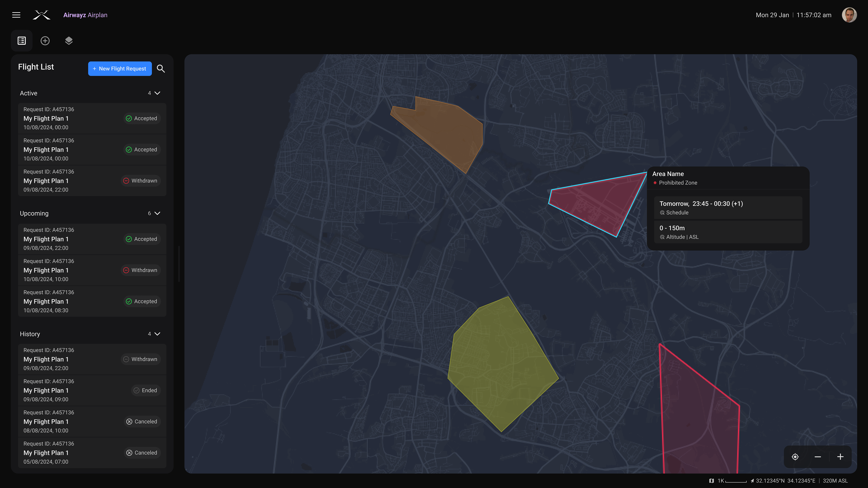The height and width of the screenshot is (488, 868).
Task: Recenter map with the locate icon
Action: (x=795, y=457)
